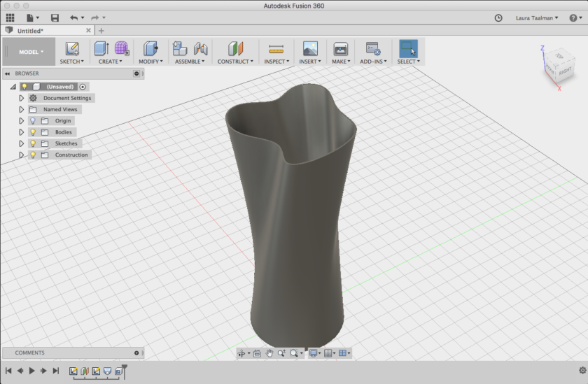
Task: Select the Extrude tool icon
Action: pos(101,49)
